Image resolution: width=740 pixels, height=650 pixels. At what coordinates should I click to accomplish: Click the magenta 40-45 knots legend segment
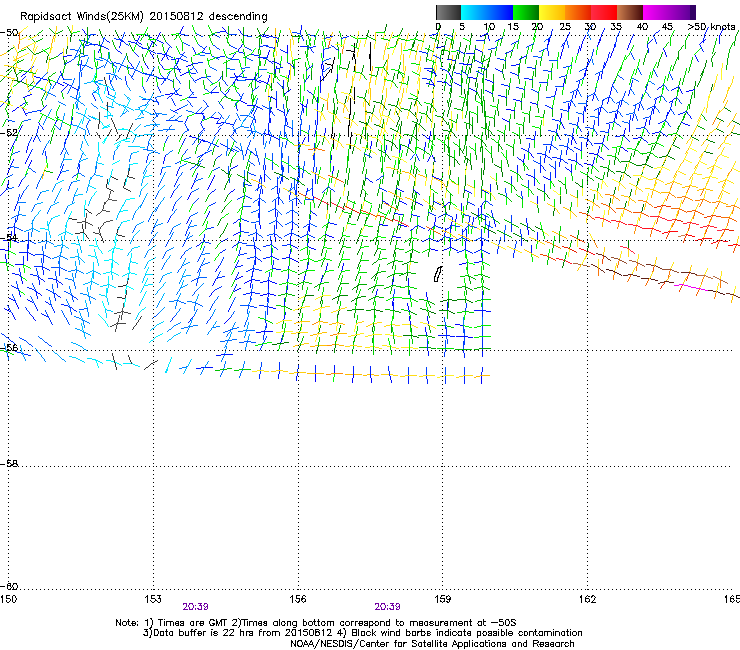(656, 12)
